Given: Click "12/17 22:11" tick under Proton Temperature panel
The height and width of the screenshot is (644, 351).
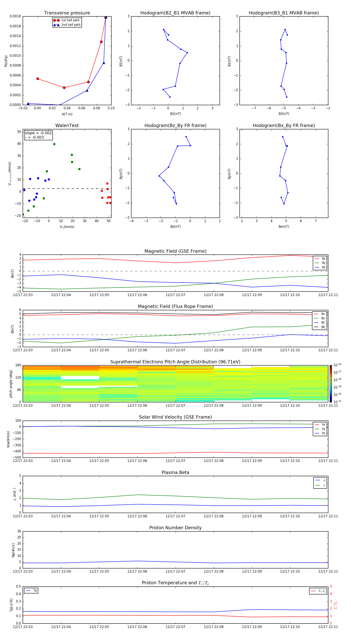Looking at the screenshot, I should (328, 627).
